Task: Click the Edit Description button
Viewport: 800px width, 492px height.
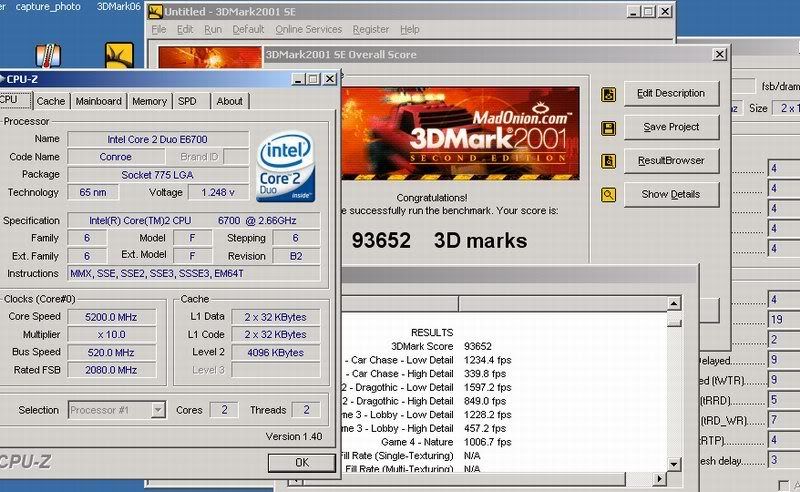Action: (671, 94)
